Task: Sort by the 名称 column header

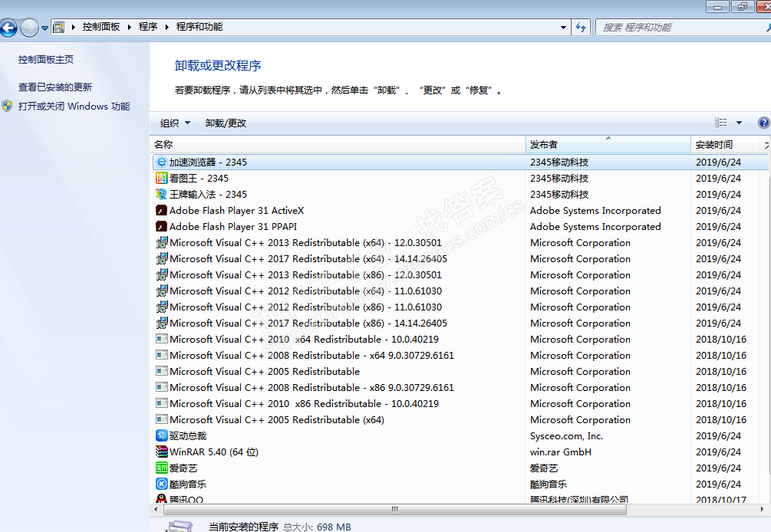Action: pyautogui.click(x=338, y=144)
